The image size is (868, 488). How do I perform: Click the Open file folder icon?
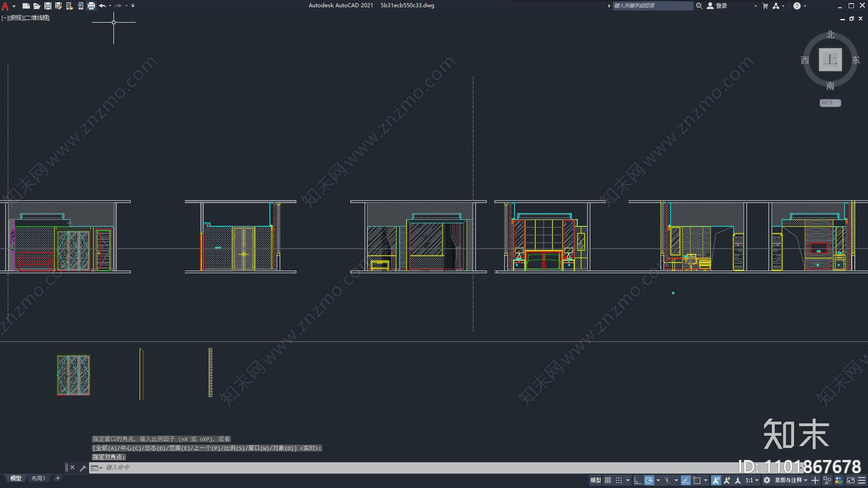click(37, 6)
